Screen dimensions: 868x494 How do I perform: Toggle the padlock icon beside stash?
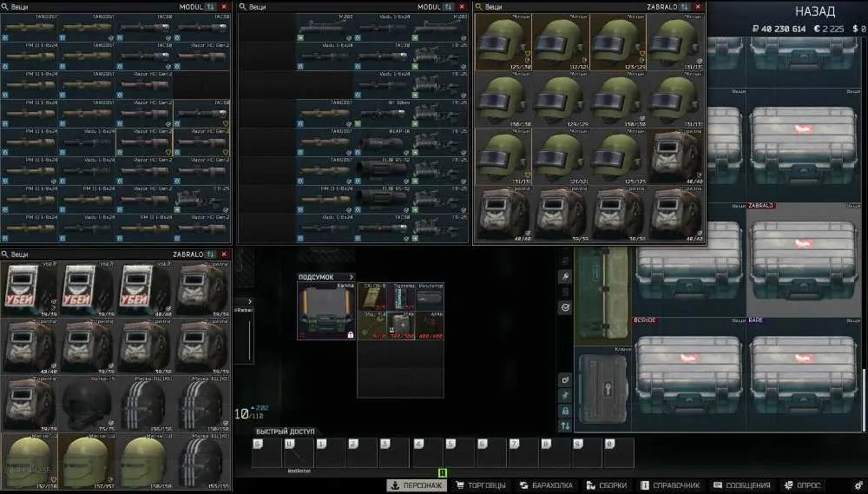pyautogui.click(x=565, y=411)
